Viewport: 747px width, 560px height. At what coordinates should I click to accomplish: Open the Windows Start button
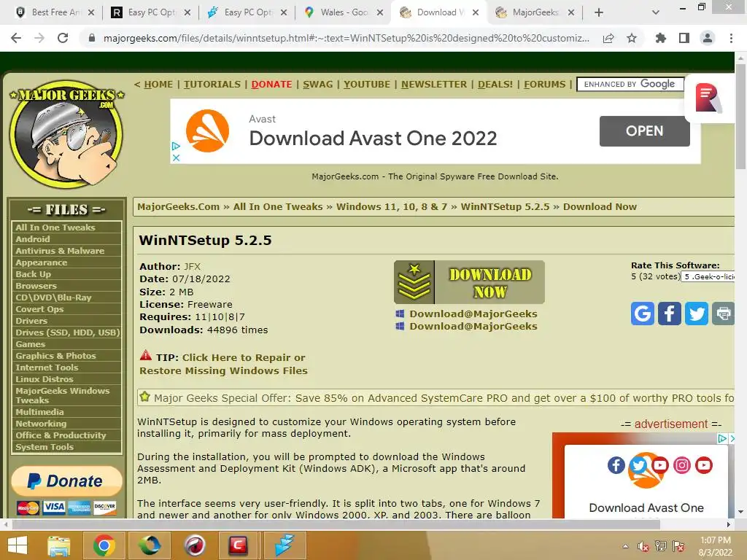[18, 545]
